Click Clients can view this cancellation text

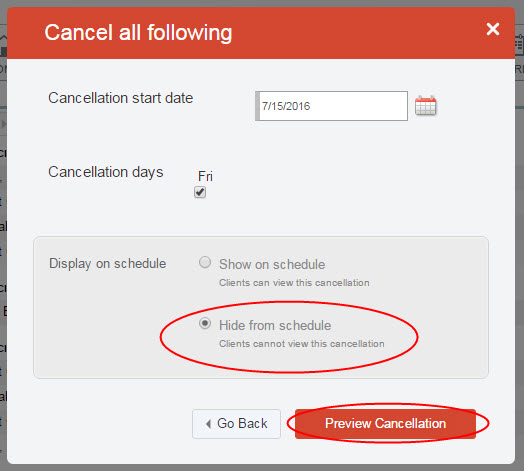pyautogui.click(x=294, y=283)
